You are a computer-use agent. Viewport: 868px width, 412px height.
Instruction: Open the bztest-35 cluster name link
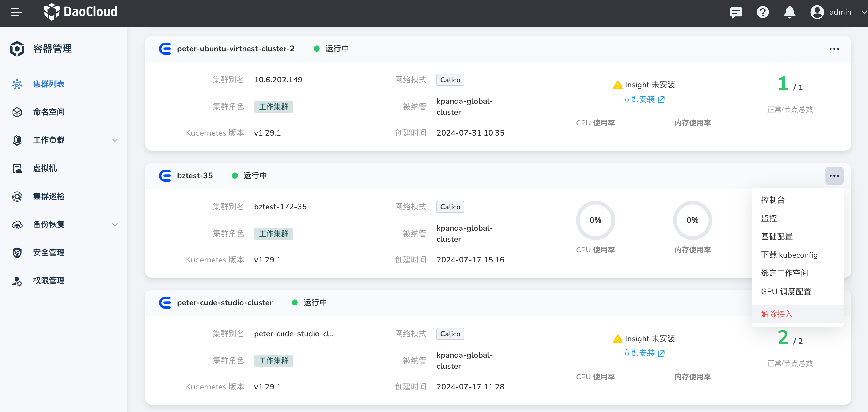pos(195,176)
